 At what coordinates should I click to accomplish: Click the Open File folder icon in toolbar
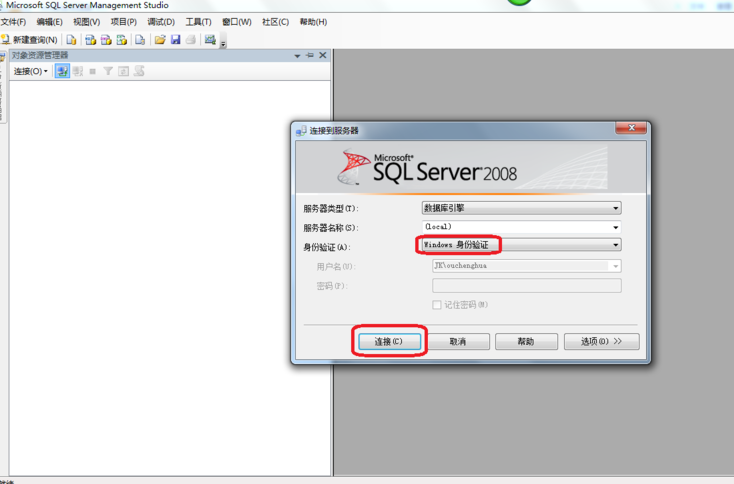pyautogui.click(x=160, y=40)
